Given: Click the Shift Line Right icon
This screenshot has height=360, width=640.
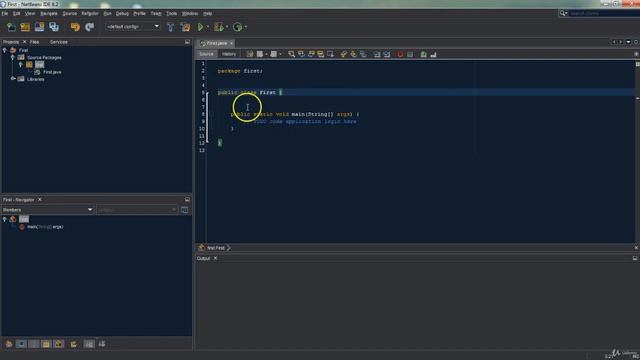Looking at the screenshot, I should [387, 54].
